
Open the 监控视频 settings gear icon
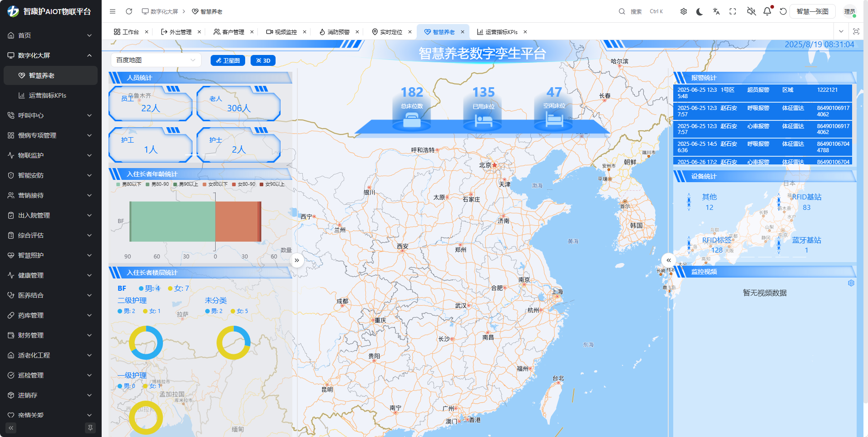tap(851, 283)
